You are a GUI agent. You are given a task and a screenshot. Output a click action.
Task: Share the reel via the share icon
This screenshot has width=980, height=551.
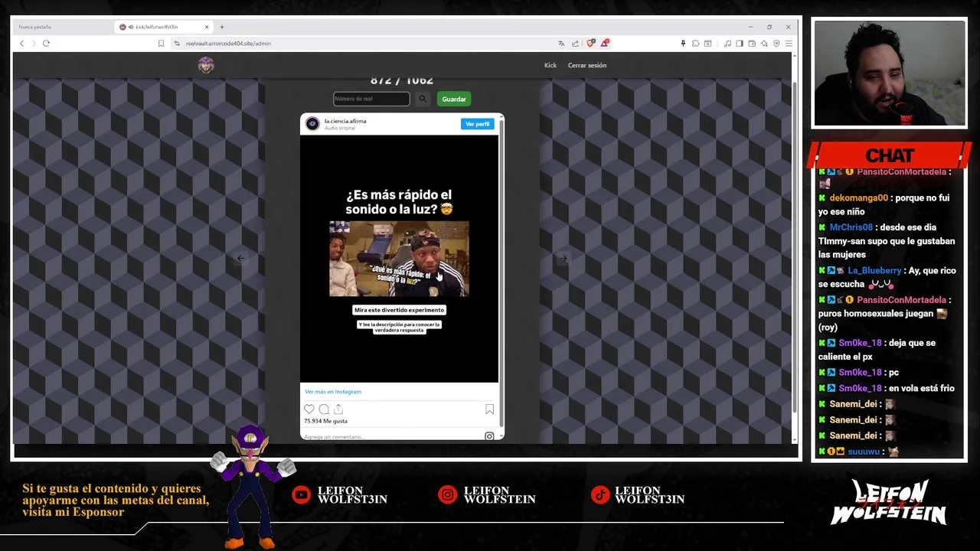pyautogui.click(x=338, y=409)
